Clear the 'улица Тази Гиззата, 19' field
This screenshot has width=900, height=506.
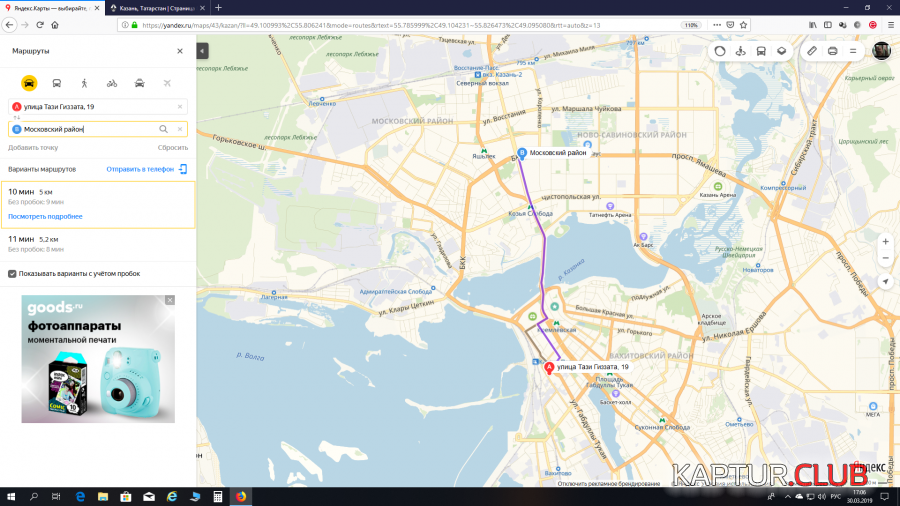point(180,106)
